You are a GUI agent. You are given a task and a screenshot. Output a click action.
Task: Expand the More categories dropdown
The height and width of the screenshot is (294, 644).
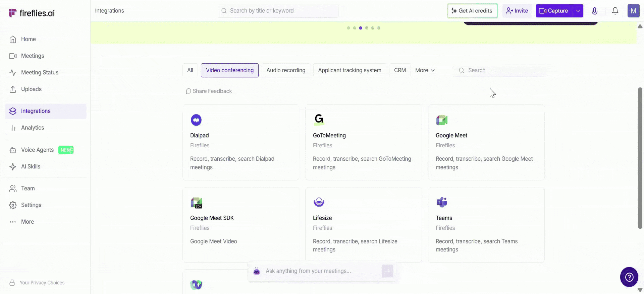click(425, 70)
